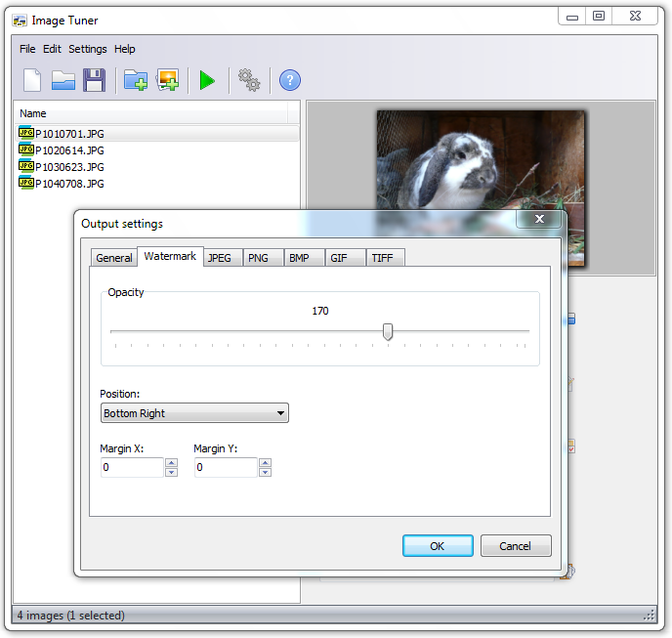Switch to the PNG tab
Viewport: 672px width, 638px height.
coord(263,258)
